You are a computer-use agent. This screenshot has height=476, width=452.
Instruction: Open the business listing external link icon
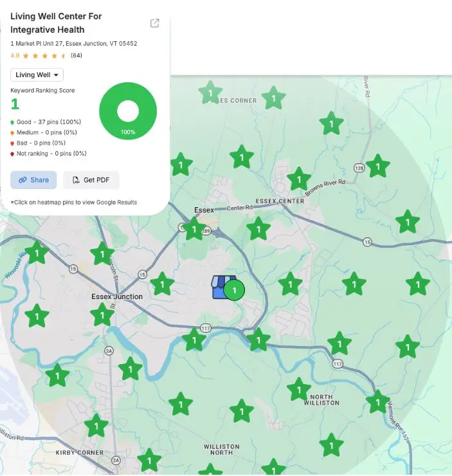(155, 23)
